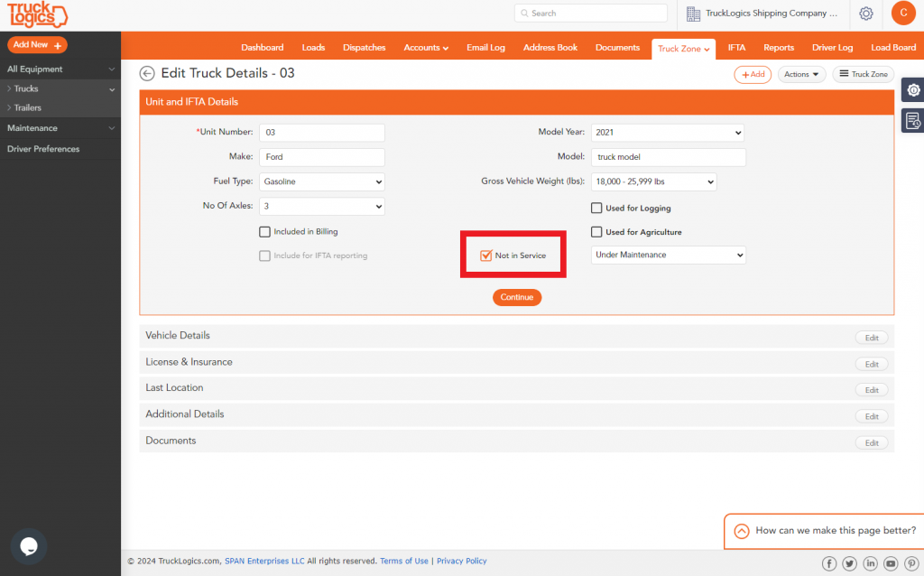The width and height of the screenshot is (924, 576).
Task: Click the Continue button
Action: 517,297
